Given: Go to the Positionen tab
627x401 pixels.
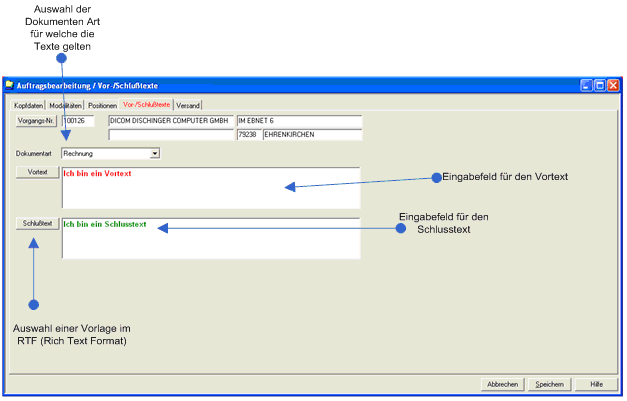Looking at the screenshot, I should pyautogui.click(x=102, y=106).
